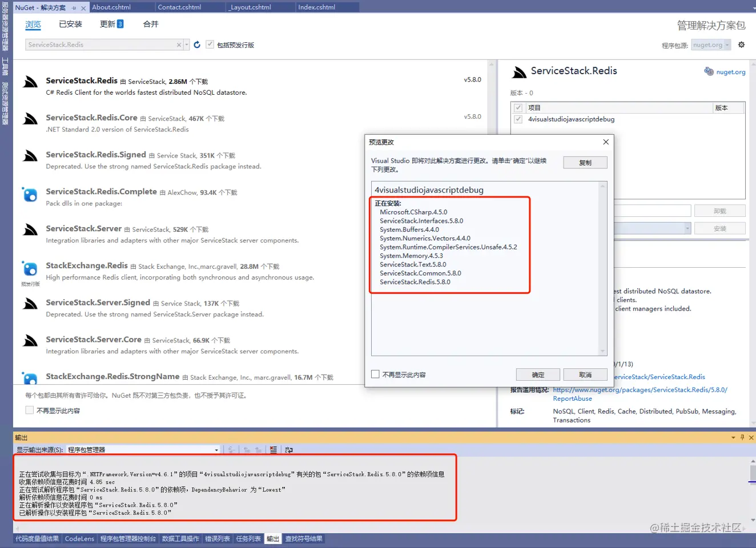Click the output panel vertical scrollbar

(x=753, y=490)
